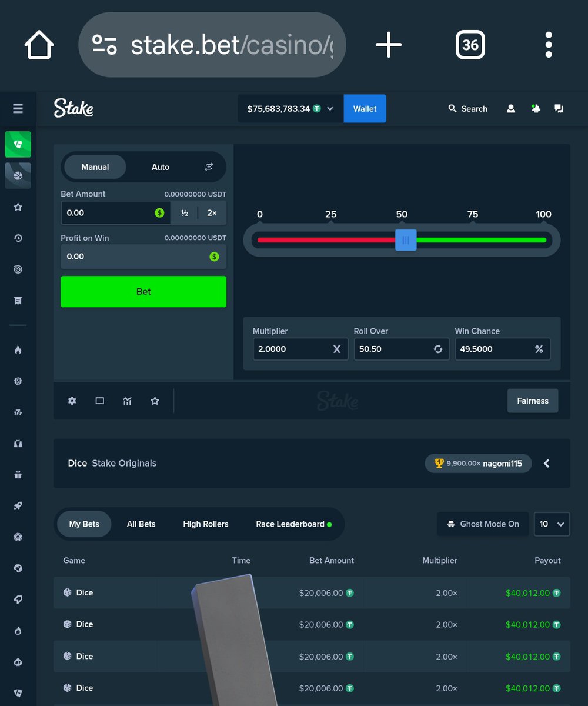Click the Bet Amount column header in table
The height and width of the screenshot is (706, 588).
click(332, 560)
